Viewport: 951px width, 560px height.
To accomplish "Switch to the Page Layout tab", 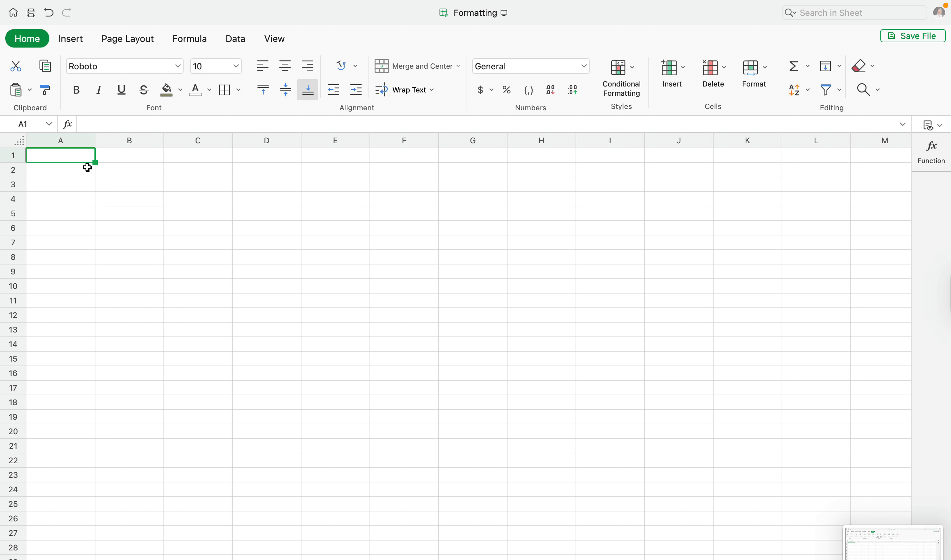I will point(127,39).
